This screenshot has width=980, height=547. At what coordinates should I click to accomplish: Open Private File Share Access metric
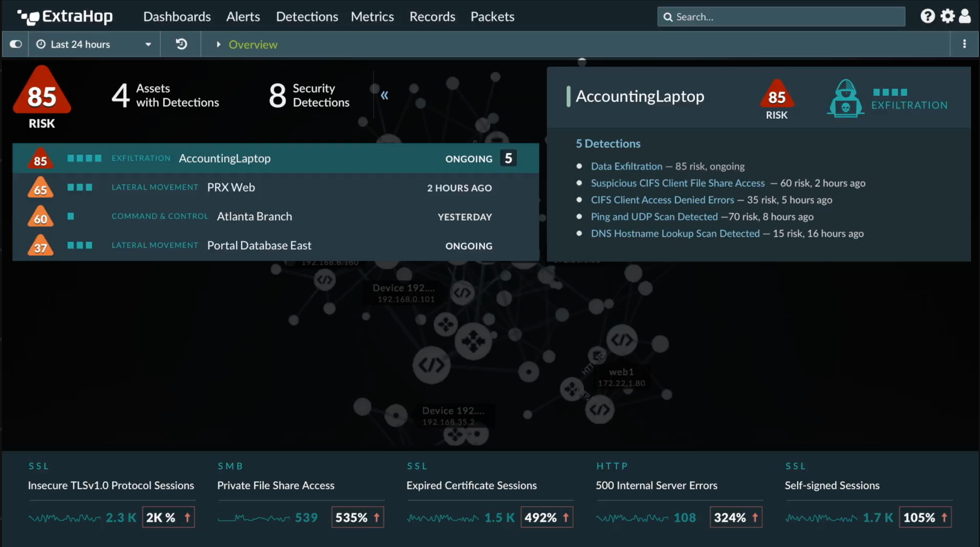(276, 486)
